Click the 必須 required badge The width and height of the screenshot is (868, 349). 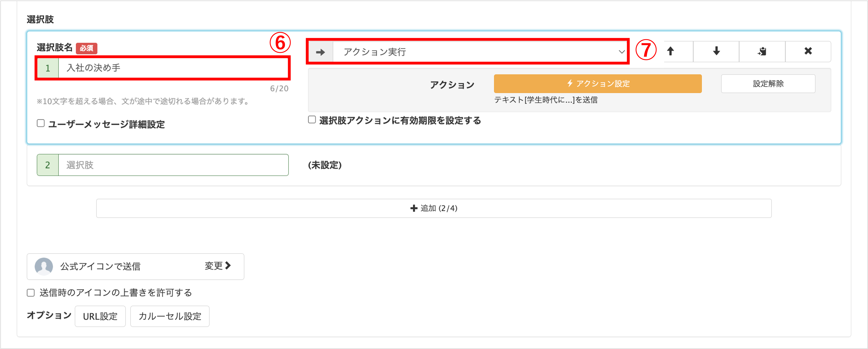tap(87, 48)
